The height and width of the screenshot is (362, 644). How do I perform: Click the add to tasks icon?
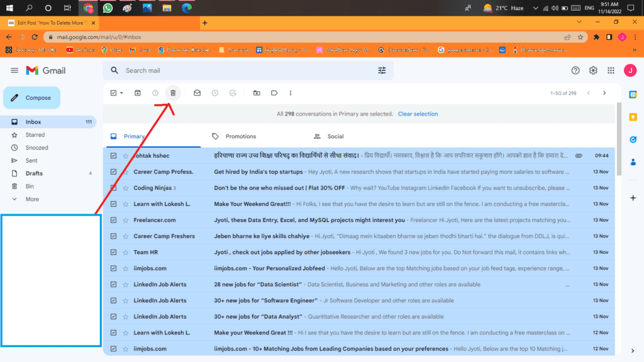click(x=233, y=93)
